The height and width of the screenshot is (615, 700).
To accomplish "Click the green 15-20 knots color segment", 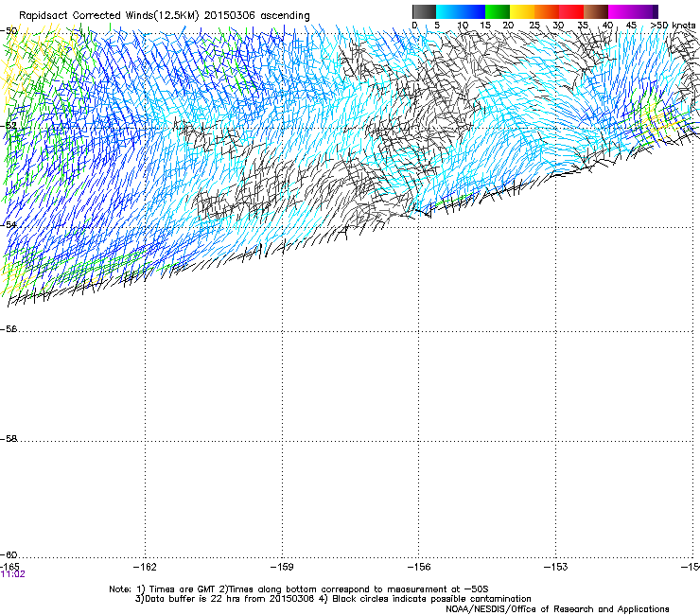I will click(x=498, y=11).
